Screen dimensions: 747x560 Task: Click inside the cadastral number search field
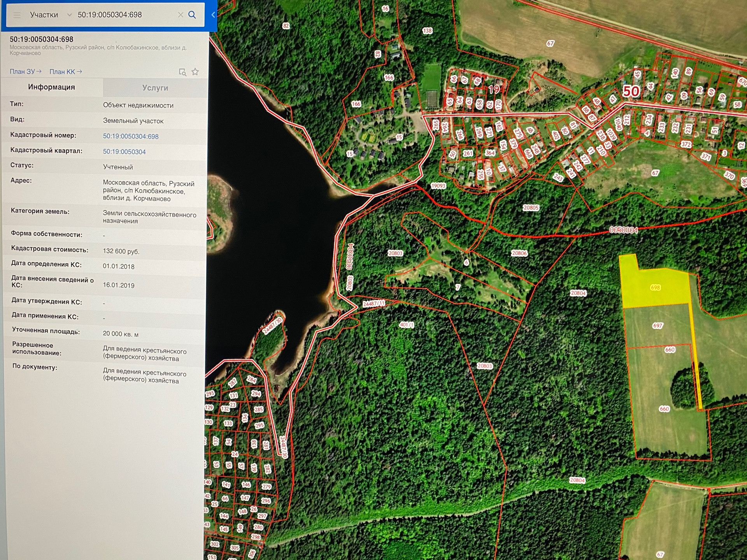click(x=121, y=15)
